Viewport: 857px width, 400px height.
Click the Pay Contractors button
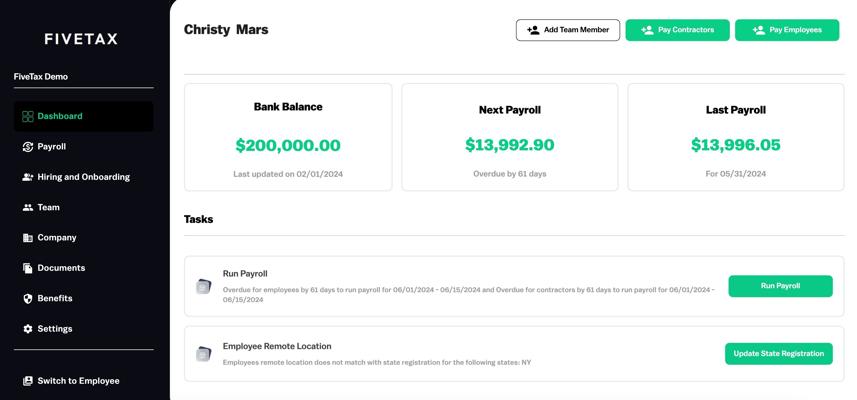tap(677, 30)
